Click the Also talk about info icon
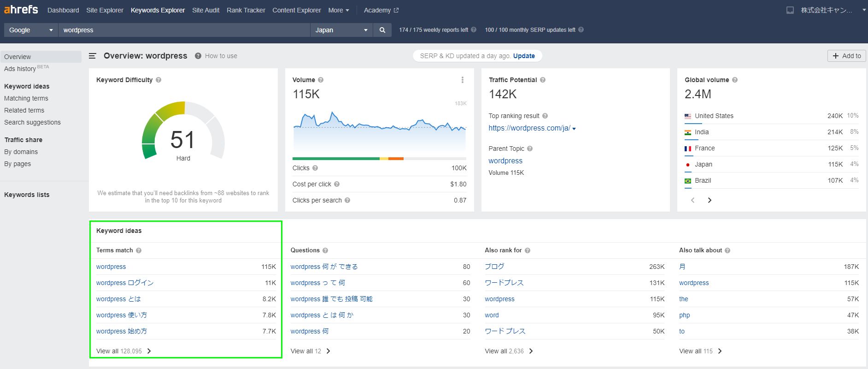This screenshot has height=369, width=868. point(727,250)
